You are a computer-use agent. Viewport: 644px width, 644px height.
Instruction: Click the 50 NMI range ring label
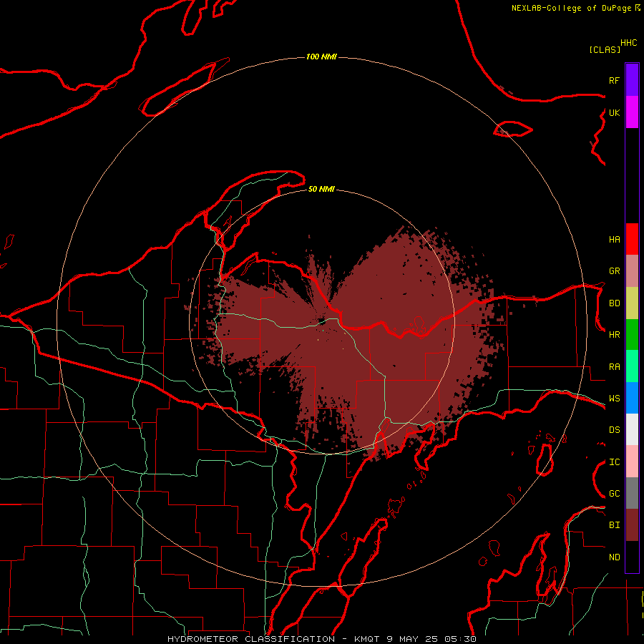321,190
